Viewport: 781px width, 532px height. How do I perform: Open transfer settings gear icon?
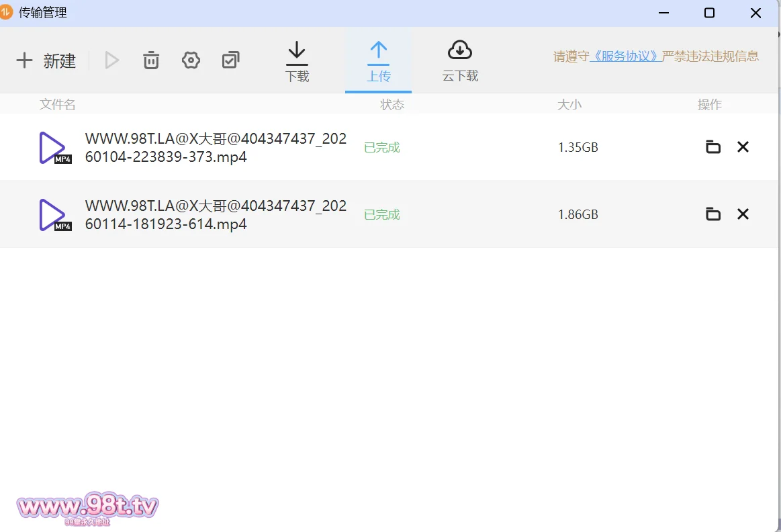(x=191, y=60)
